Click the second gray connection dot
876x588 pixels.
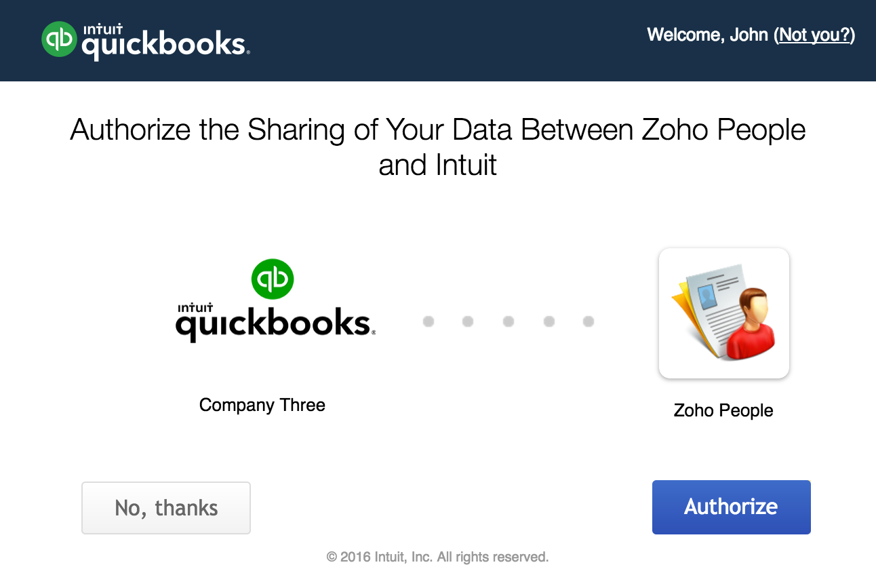468,321
